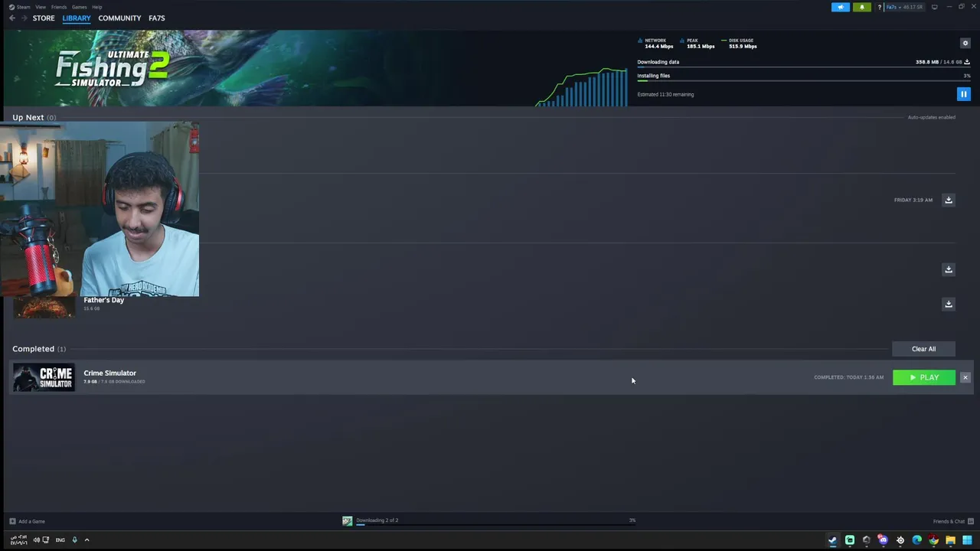The image size is (980, 551).
Task: Click the Ultimate Fishing Simulator 2 banner logo
Action: point(112,69)
